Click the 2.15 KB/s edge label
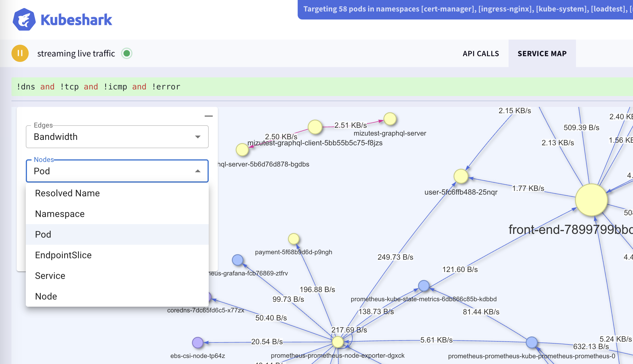 tap(515, 111)
